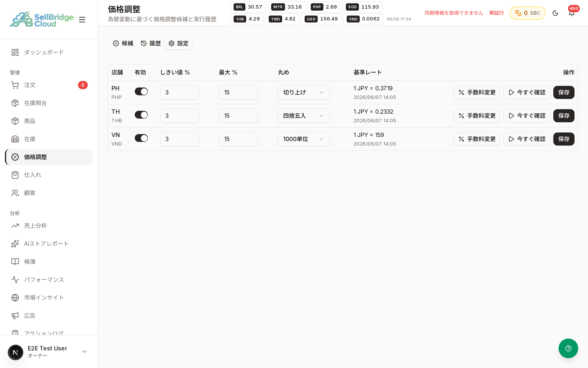Disable the PH store toggle

[141, 92]
